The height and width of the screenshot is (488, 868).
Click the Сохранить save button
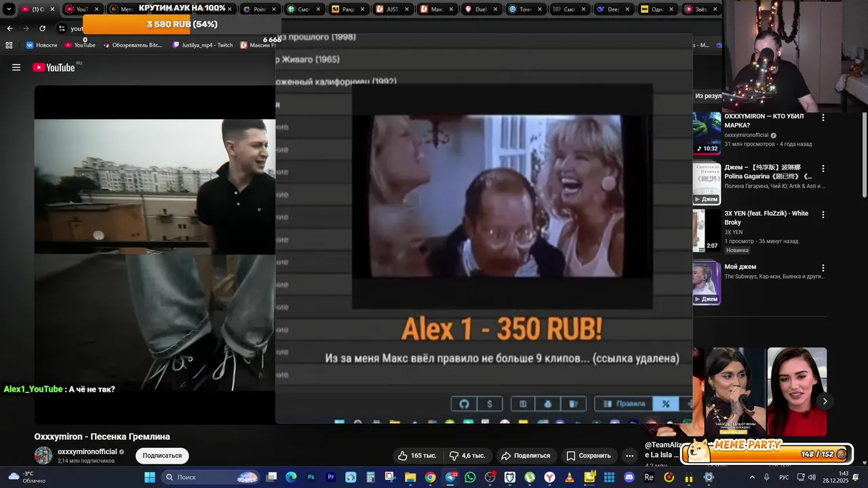[x=589, y=455]
